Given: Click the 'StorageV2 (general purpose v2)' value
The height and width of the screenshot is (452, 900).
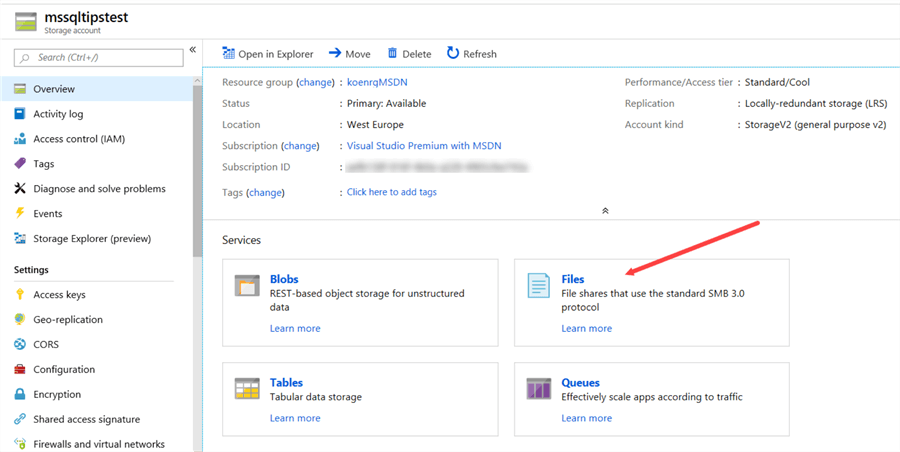Looking at the screenshot, I should pyautogui.click(x=815, y=125).
